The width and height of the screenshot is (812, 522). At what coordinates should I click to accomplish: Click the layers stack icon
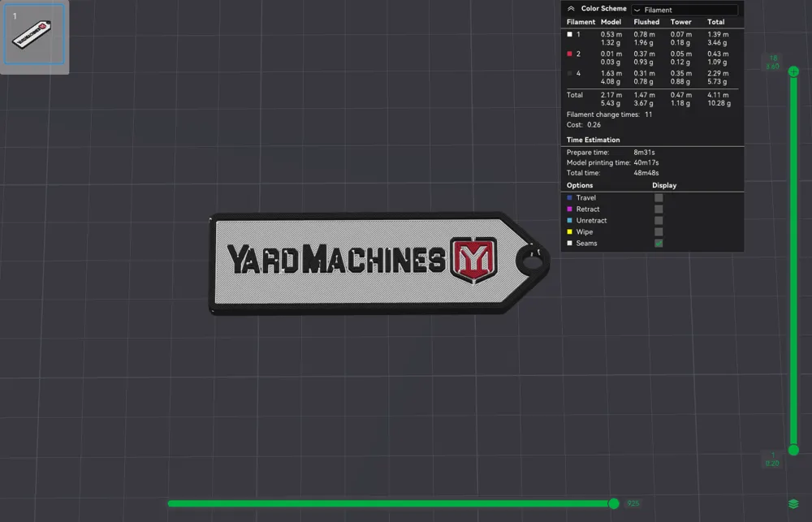[793, 503]
